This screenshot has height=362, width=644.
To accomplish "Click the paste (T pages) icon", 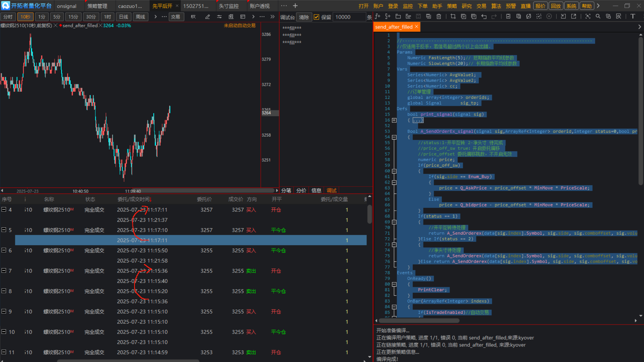I will [x=474, y=17].
